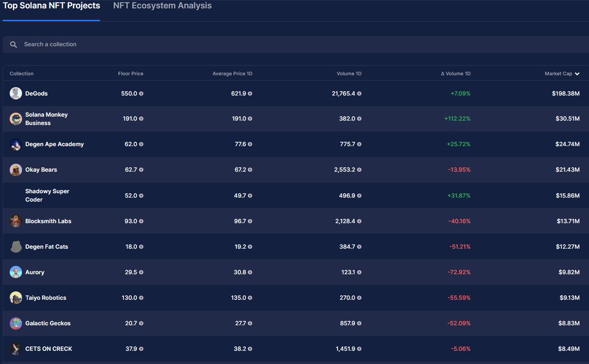
Task: Select the Blocksmith volume 2,128.4
Action: pyautogui.click(x=346, y=221)
